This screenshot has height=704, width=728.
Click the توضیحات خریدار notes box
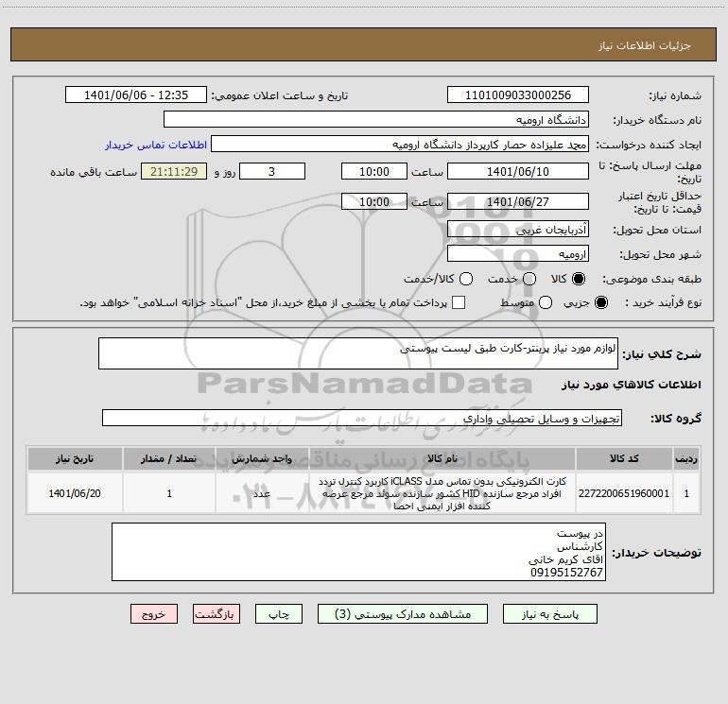[x=358, y=552]
